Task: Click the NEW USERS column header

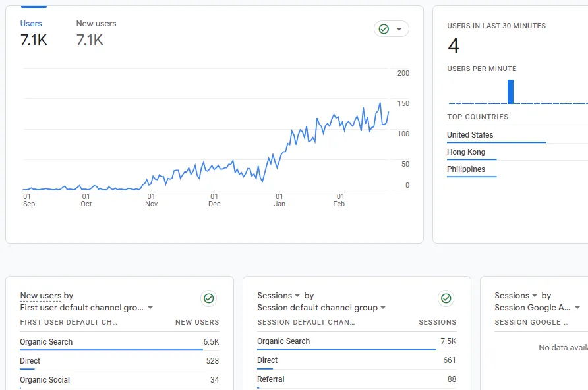Action: click(x=196, y=322)
